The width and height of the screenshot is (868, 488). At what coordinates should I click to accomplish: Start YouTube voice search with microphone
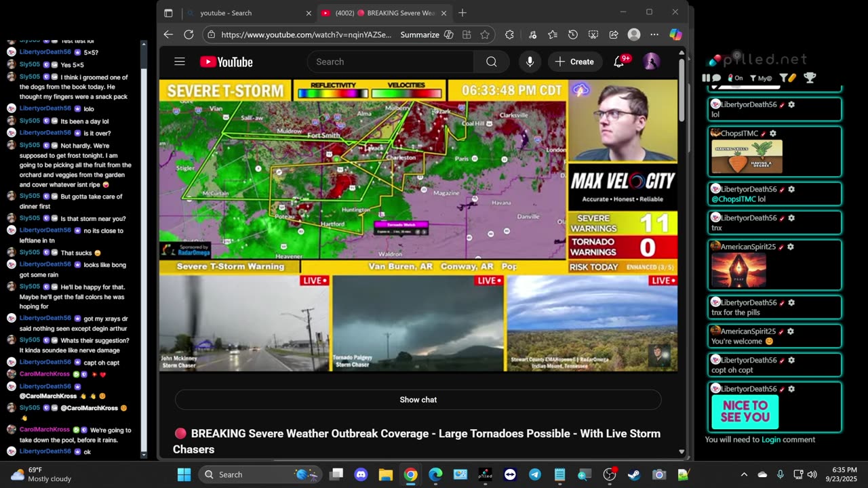point(530,62)
